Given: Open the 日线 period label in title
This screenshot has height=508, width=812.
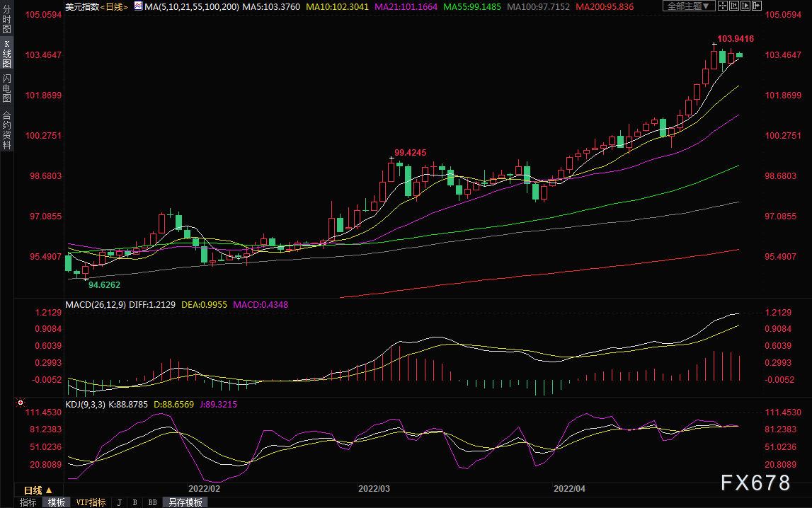Looking at the screenshot, I should (115, 7).
